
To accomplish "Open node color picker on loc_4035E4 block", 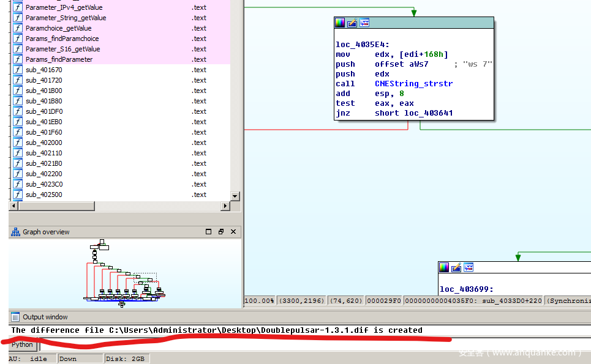I will (x=340, y=23).
